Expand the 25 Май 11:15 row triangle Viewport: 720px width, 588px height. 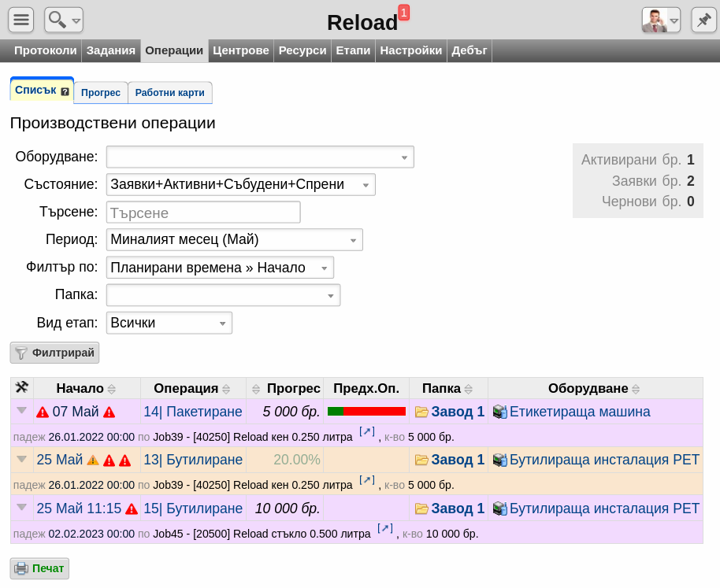[21, 507]
